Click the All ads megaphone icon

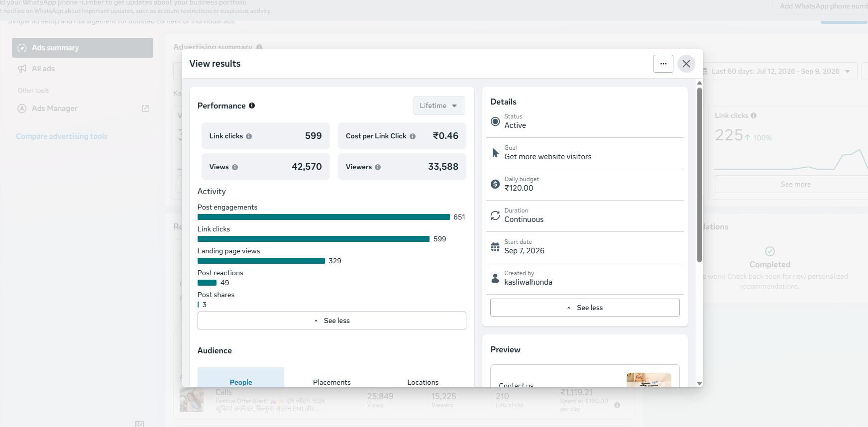pyautogui.click(x=22, y=69)
